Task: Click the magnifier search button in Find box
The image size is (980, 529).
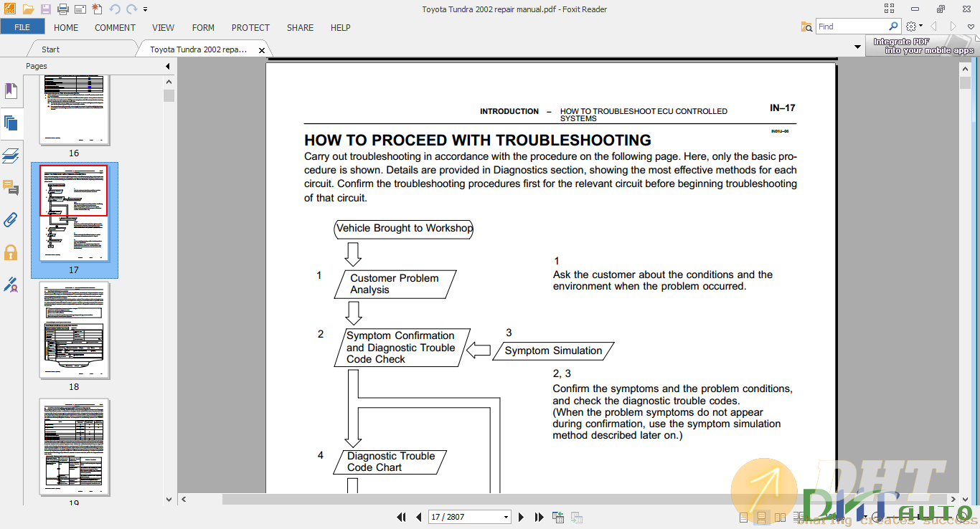Action: tap(894, 27)
